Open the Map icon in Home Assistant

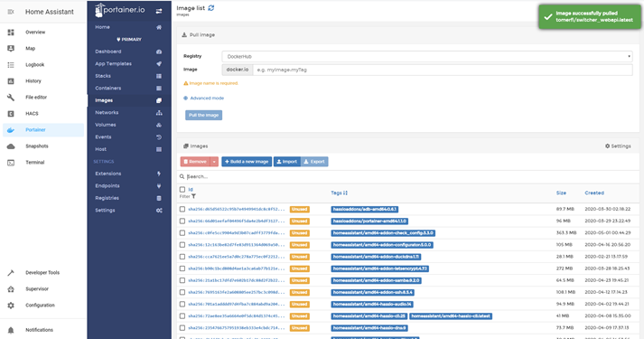(11, 49)
